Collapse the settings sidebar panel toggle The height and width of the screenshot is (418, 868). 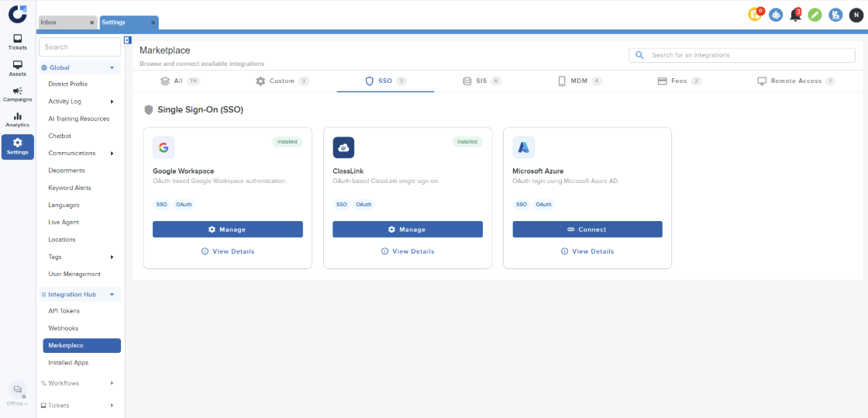tap(128, 40)
